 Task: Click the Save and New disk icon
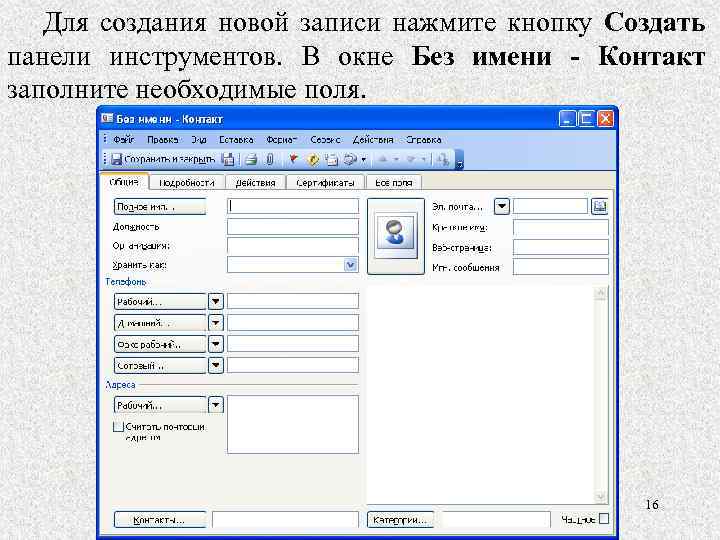point(227,159)
